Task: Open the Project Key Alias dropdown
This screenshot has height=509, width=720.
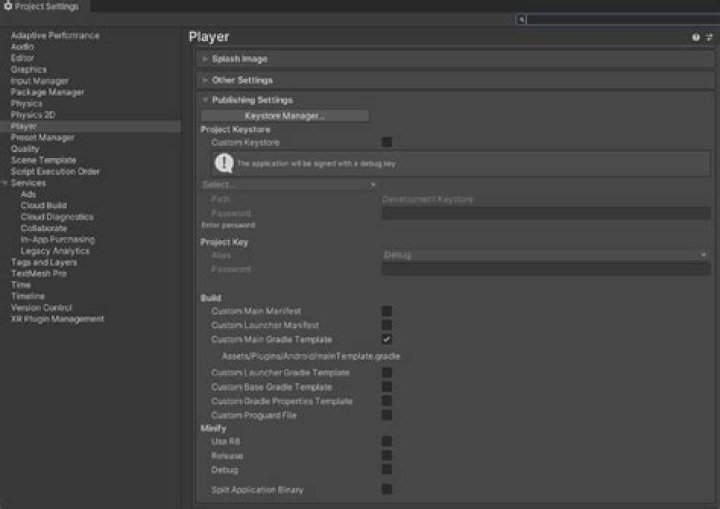Action: tap(546, 254)
